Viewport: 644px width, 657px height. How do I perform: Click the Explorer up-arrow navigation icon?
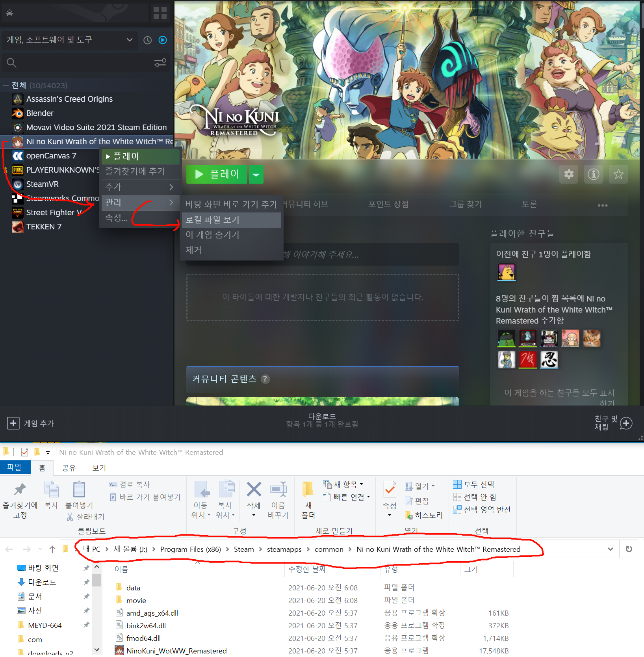click(52, 549)
